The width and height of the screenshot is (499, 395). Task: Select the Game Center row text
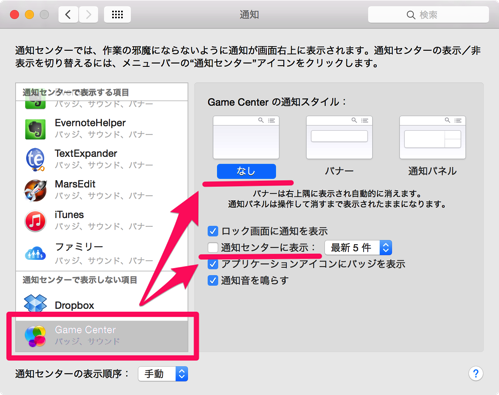[85, 330]
